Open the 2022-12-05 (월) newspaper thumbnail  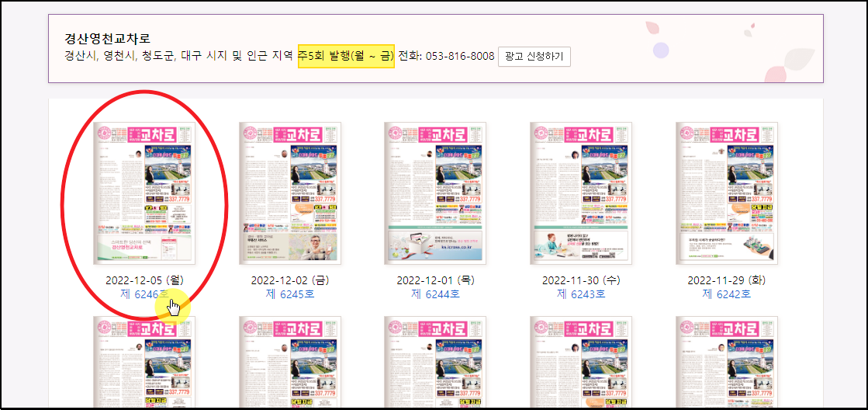pos(144,193)
